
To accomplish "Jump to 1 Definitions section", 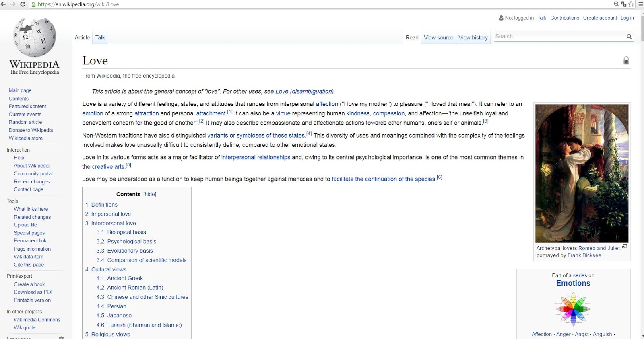I will [x=101, y=205].
